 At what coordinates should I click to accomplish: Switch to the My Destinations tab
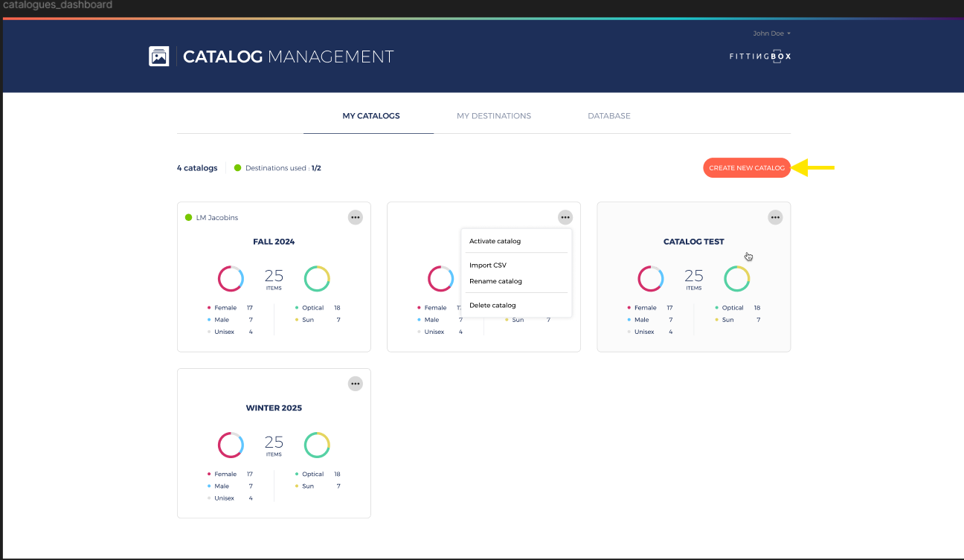tap(494, 116)
